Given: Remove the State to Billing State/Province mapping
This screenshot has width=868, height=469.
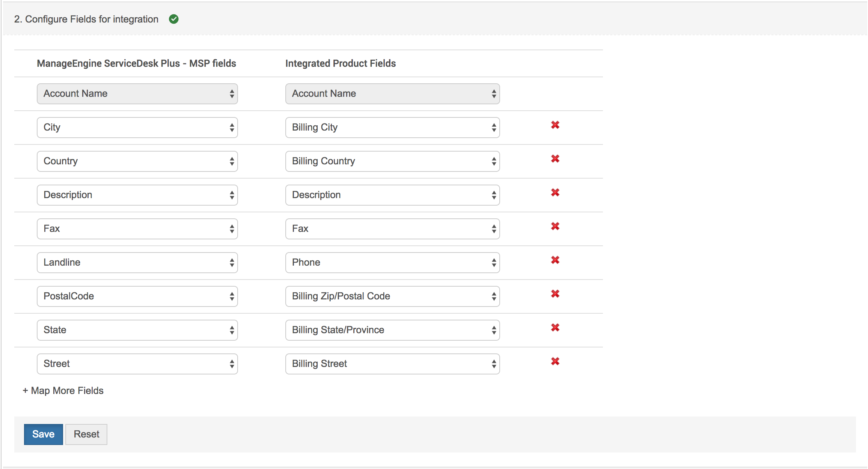Looking at the screenshot, I should click(x=555, y=328).
